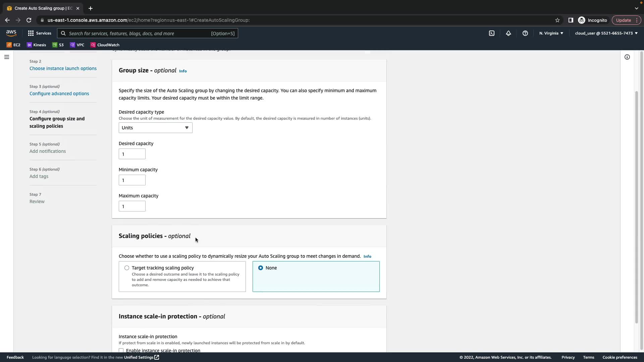The image size is (644, 362).
Task: Open the AWS support help icon
Action: pos(525,33)
